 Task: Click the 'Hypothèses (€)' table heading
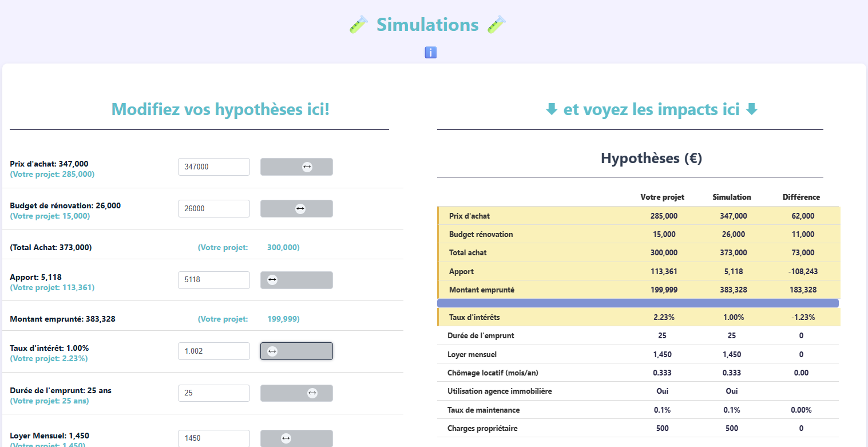point(651,159)
